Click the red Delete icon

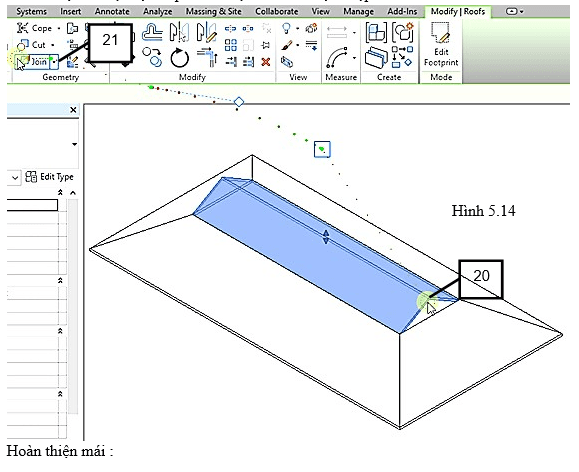pyautogui.click(x=265, y=62)
